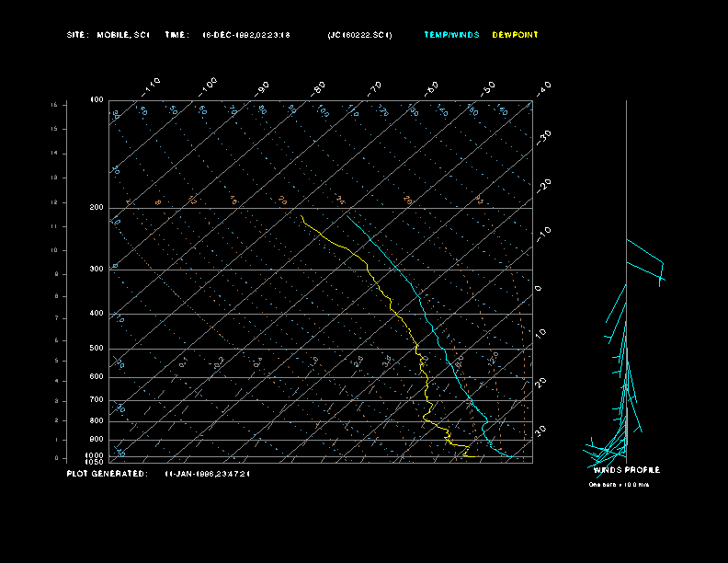
Task: Click the 1000 pressure level label
Action: [x=95, y=455]
